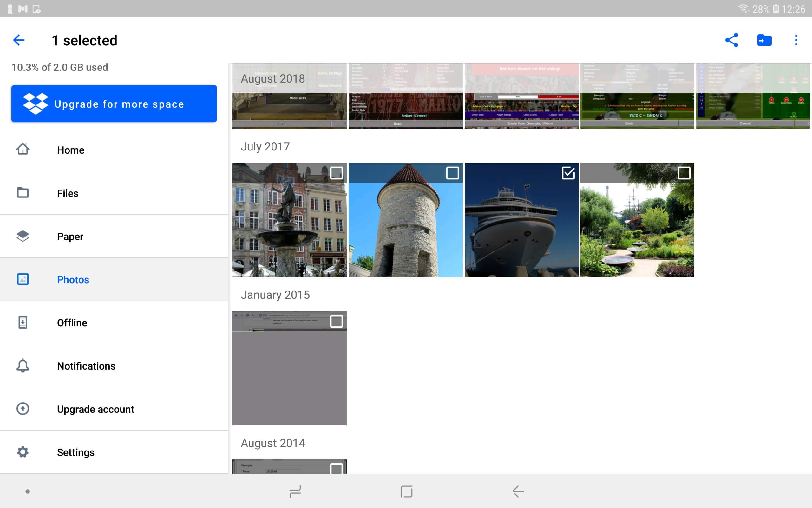Check the August 2014 photo checkbox
Screen dimensions: 812x508
[337, 468]
